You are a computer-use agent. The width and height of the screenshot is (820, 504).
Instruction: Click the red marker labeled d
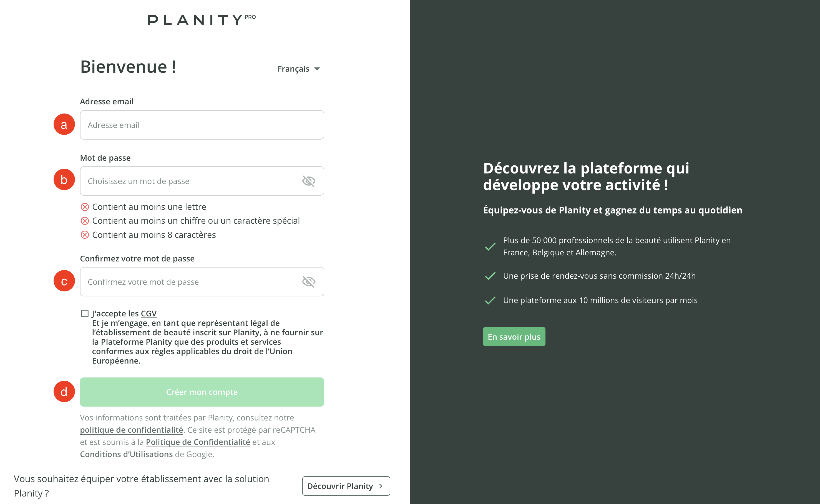[64, 392]
